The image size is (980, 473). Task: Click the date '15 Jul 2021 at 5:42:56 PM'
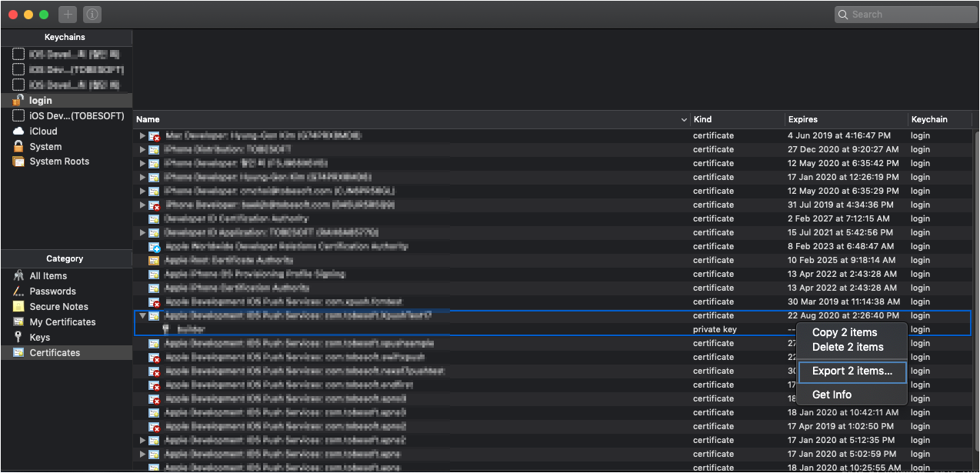[x=841, y=232]
